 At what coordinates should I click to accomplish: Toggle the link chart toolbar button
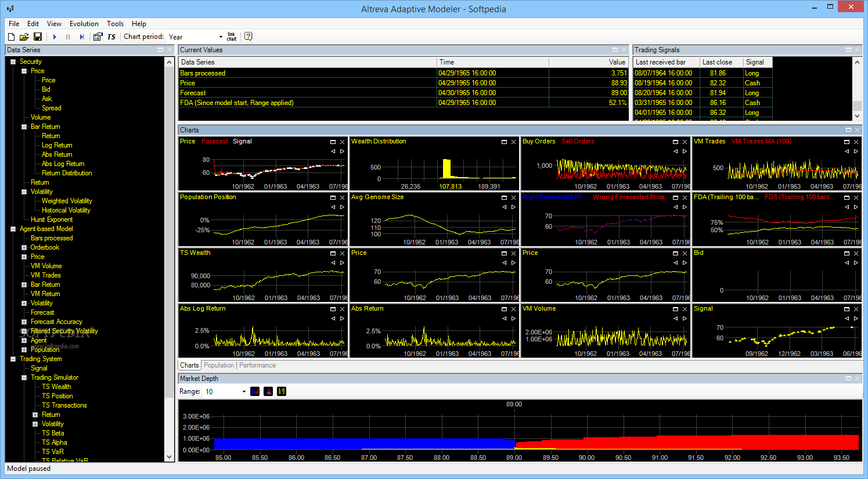[232, 37]
